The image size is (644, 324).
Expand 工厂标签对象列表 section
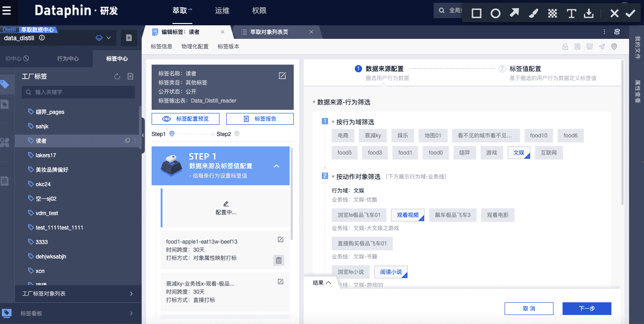[78, 294]
